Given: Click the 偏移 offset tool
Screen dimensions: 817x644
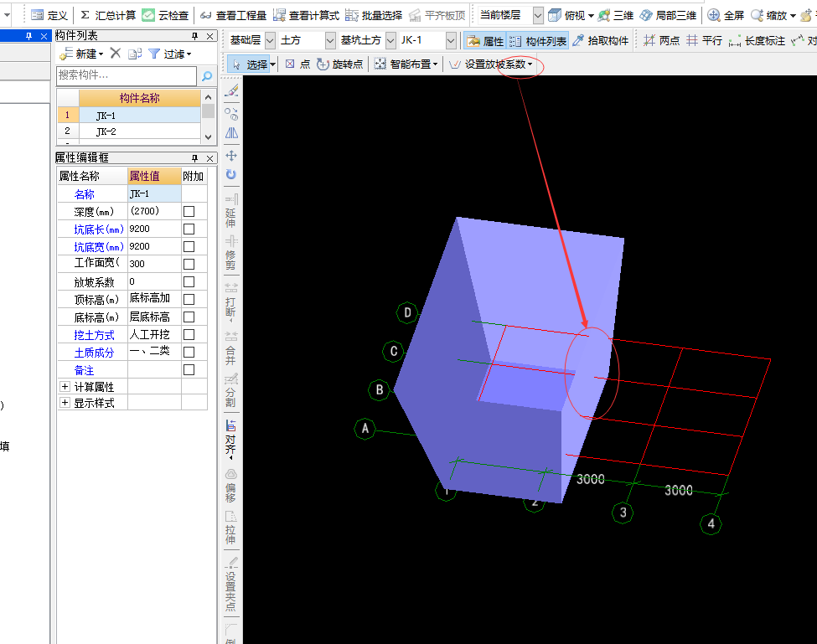Looking at the screenshot, I should (x=230, y=485).
